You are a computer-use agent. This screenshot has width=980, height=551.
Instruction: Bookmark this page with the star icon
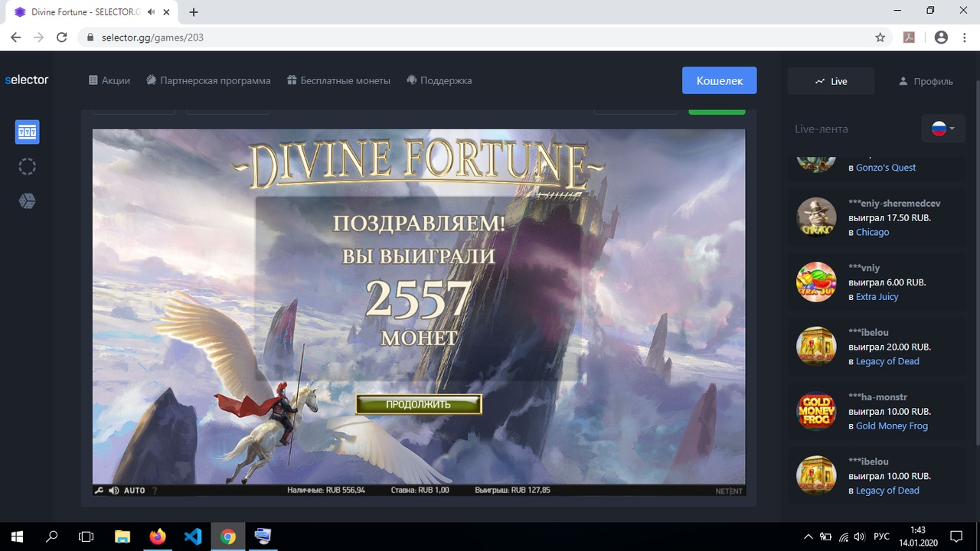point(880,37)
